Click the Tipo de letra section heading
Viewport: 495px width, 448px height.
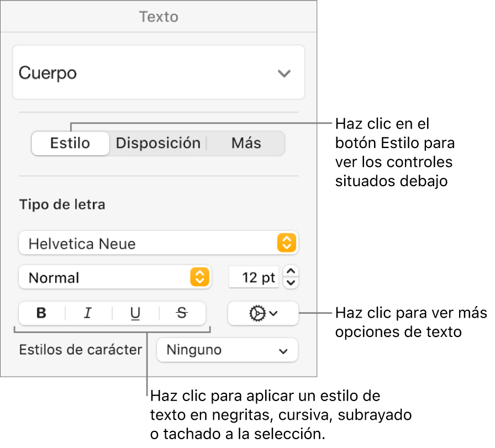[x=62, y=205]
